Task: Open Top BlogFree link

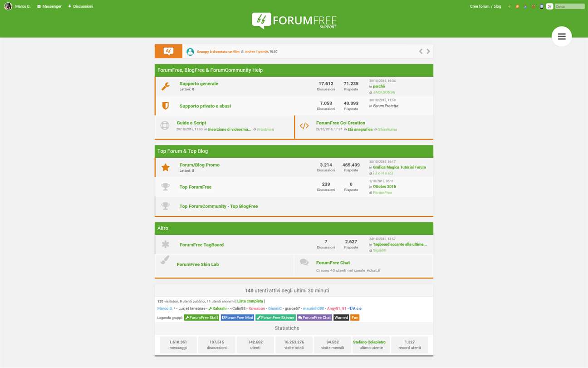Action: (x=244, y=206)
